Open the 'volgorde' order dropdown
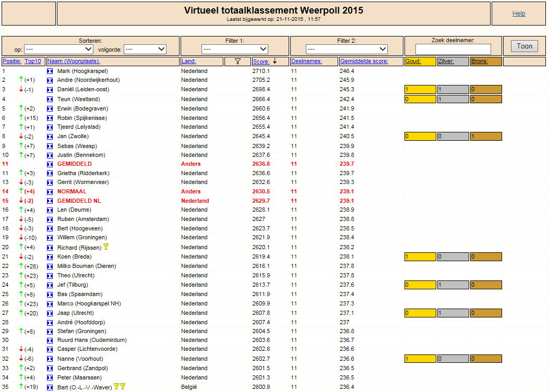 coord(145,49)
